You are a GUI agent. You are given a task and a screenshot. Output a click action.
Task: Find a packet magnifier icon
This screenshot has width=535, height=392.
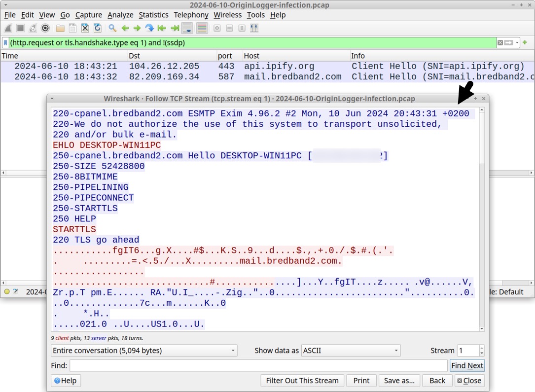point(112,28)
